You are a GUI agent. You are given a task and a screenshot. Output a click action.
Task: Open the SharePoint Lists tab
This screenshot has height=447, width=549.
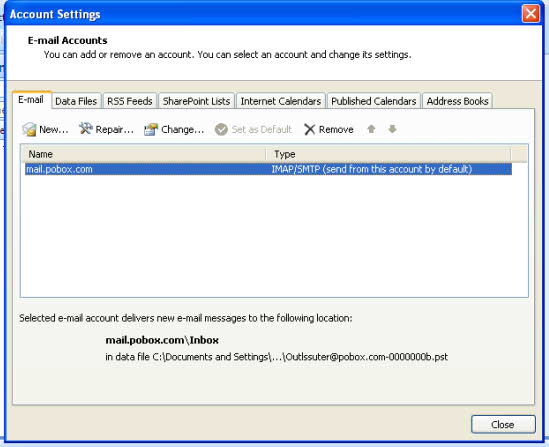[196, 101]
